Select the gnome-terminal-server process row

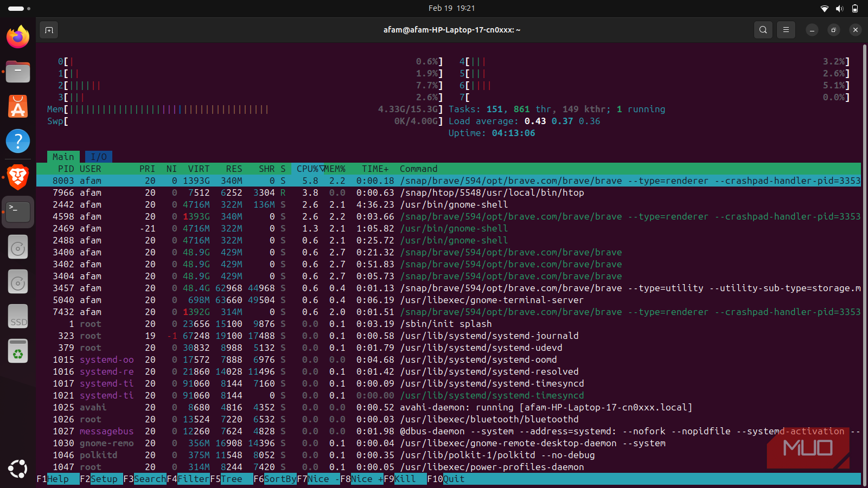click(x=449, y=300)
